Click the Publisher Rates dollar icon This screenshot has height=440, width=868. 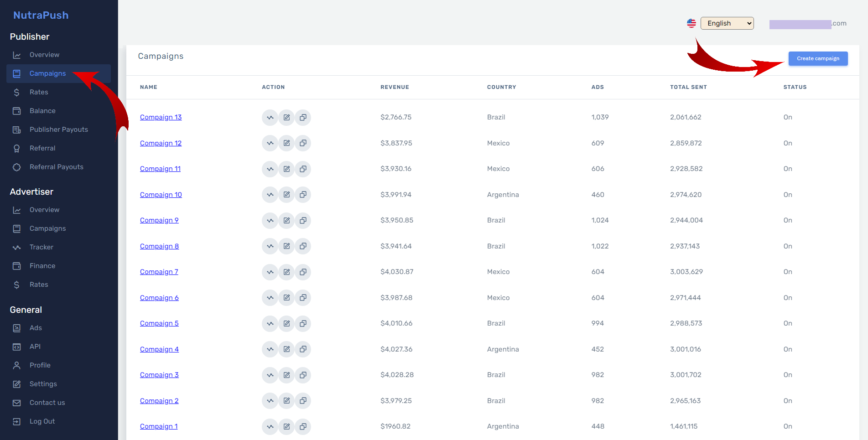point(17,93)
